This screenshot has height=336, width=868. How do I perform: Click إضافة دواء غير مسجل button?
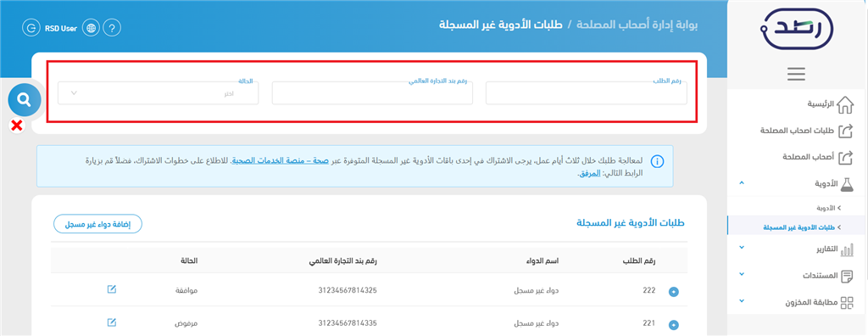click(98, 224)
